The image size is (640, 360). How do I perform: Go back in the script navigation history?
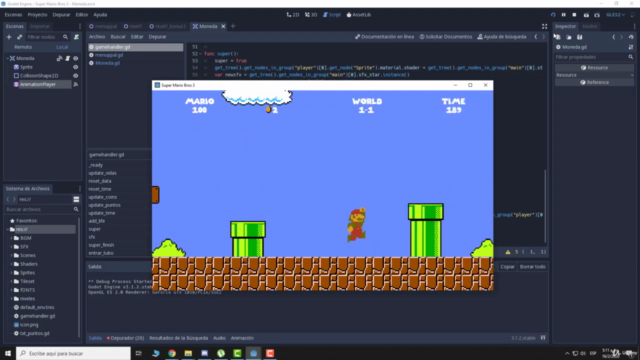click(536, 37)
